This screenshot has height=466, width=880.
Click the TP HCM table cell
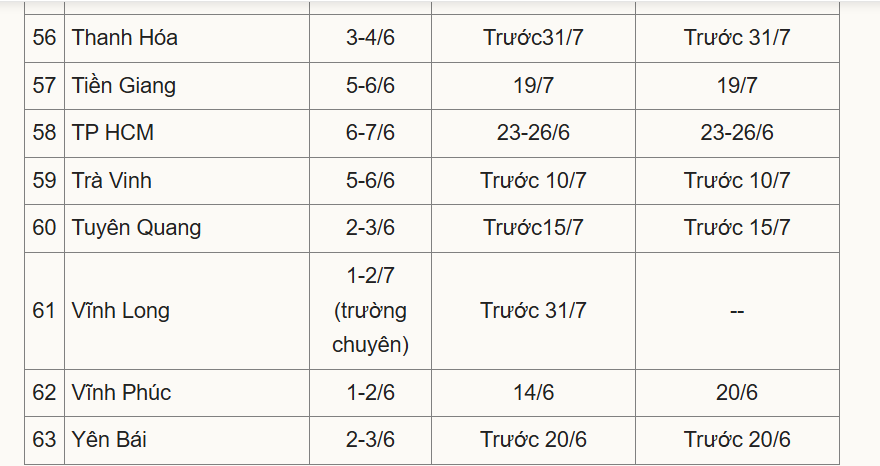113,133
